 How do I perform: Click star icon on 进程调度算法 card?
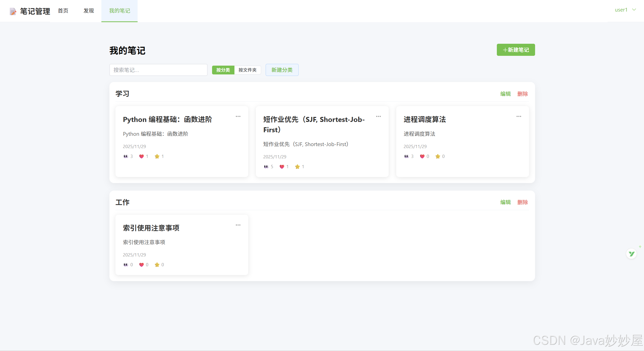[438, 156]
